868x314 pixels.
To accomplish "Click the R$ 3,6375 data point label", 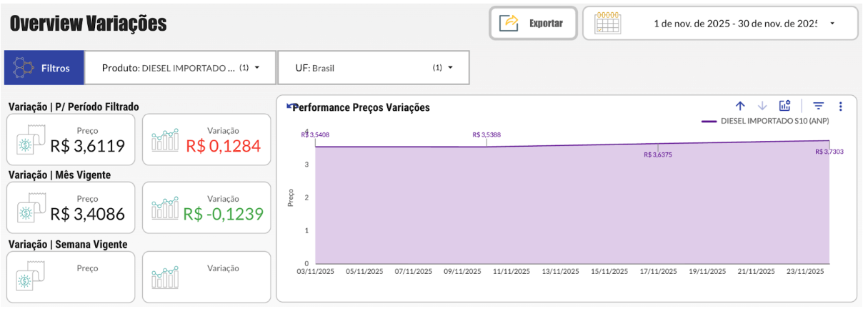I will pos(657,154).
